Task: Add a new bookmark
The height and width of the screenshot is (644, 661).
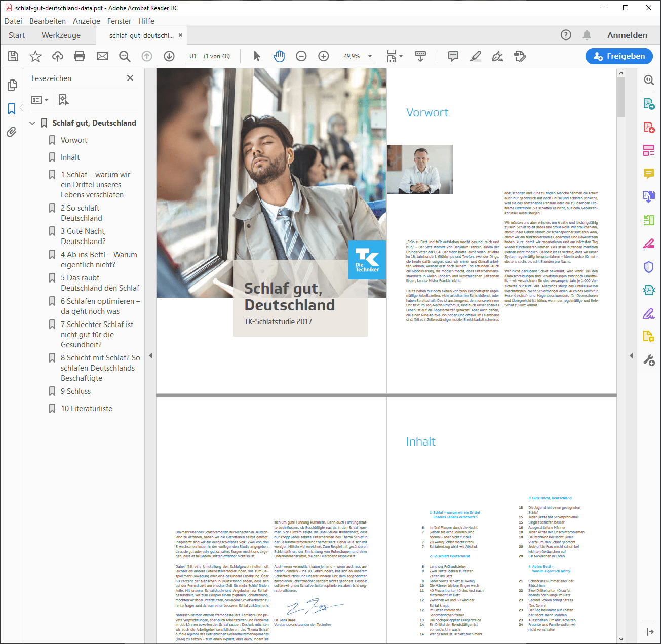Action: pyautogui.click(x=63, y=100)
